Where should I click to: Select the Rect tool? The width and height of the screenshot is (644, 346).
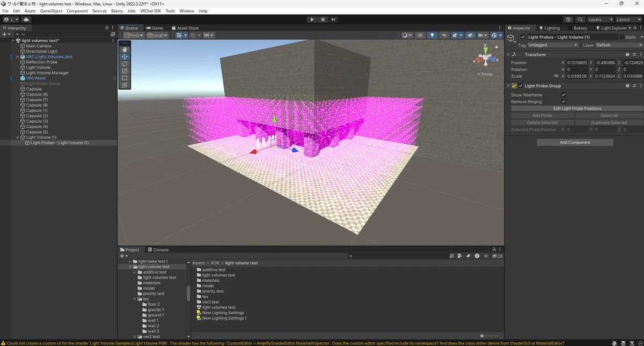click(x=125, y=78)
